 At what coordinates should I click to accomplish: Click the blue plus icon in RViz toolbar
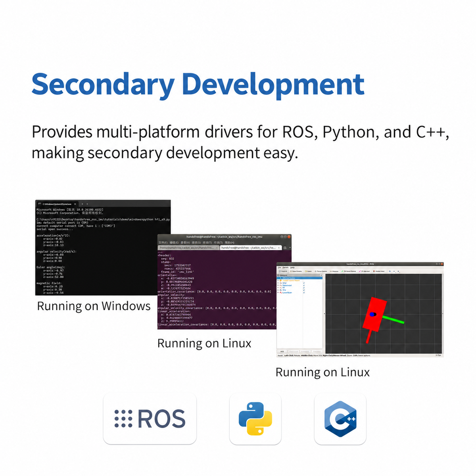[390, 271]
